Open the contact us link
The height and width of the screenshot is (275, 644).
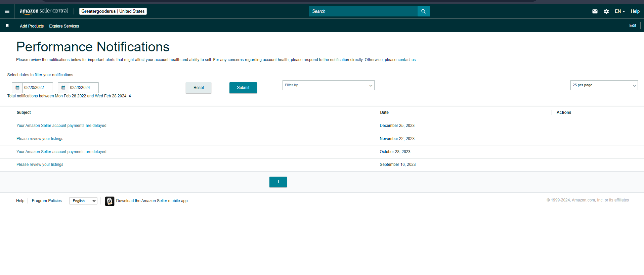click(406, 60)
